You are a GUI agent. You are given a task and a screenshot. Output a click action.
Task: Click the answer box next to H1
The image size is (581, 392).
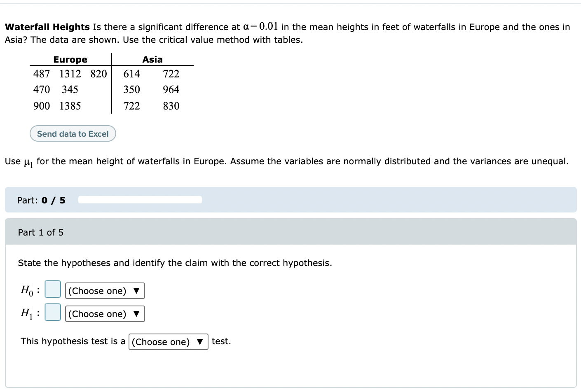pyautogui.click(x=53, y=313)
